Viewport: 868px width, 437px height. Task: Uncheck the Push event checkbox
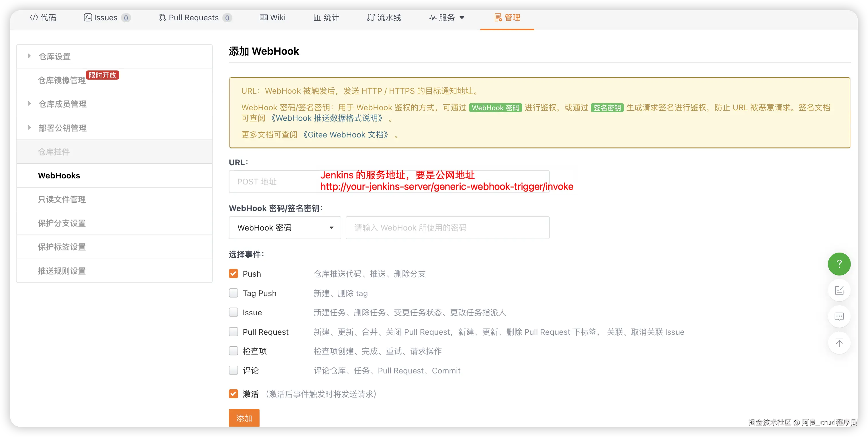pyautogui.click(x=233, y=273)
